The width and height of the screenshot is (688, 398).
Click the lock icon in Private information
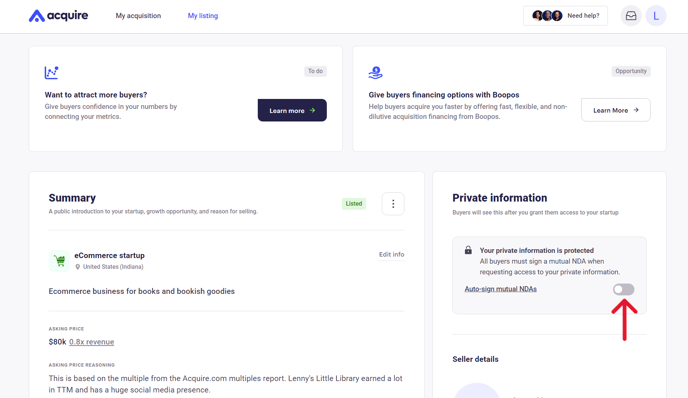468,250
